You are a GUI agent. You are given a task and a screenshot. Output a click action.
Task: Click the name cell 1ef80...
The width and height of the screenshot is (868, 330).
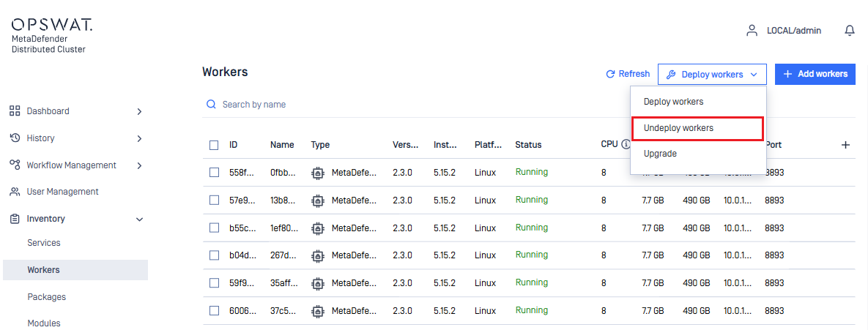tap(284, 228)
